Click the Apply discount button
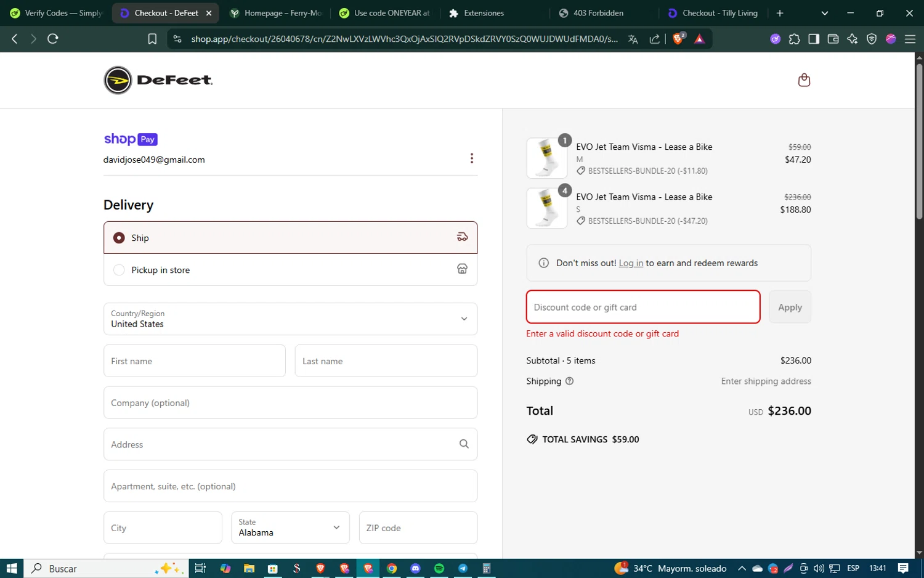The width and height of the screenshot is (924, 578). 790,307
